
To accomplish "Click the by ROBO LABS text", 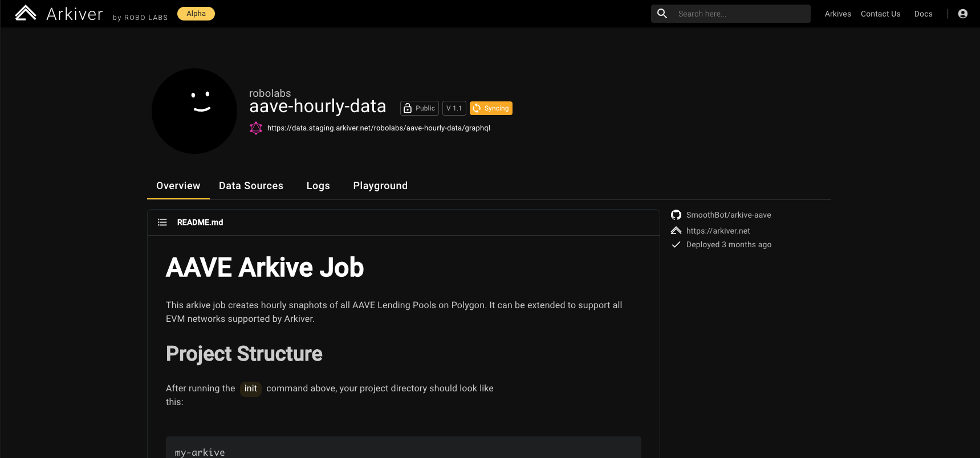I will [140, 18].
